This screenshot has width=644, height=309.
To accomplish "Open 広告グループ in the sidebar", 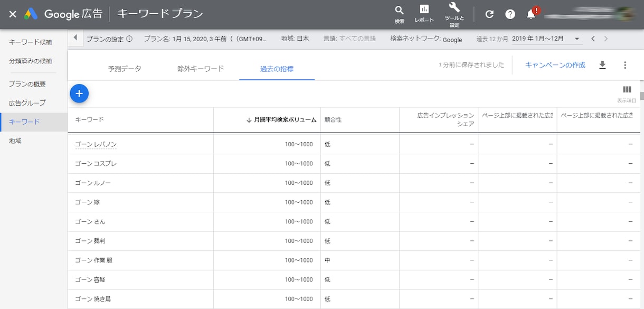I will [x=27, y=103].
